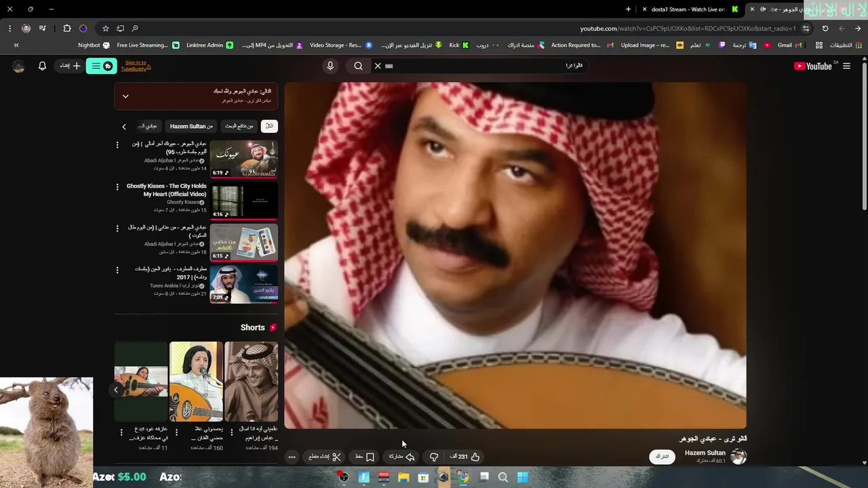
Task: Open the TubeBuddy menu button
Action: pyautogui.click(x=101, y=66)
